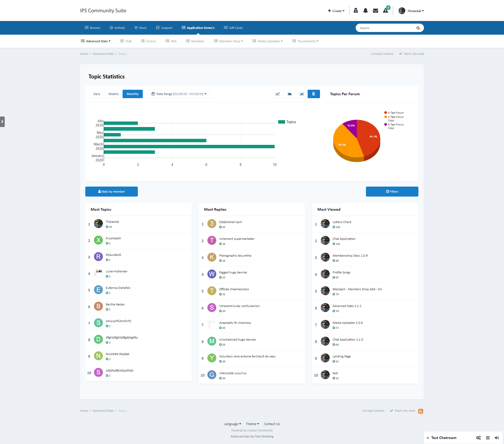Click the Contact Us link
The image size is (504, 444).
[x=272, y=424]
